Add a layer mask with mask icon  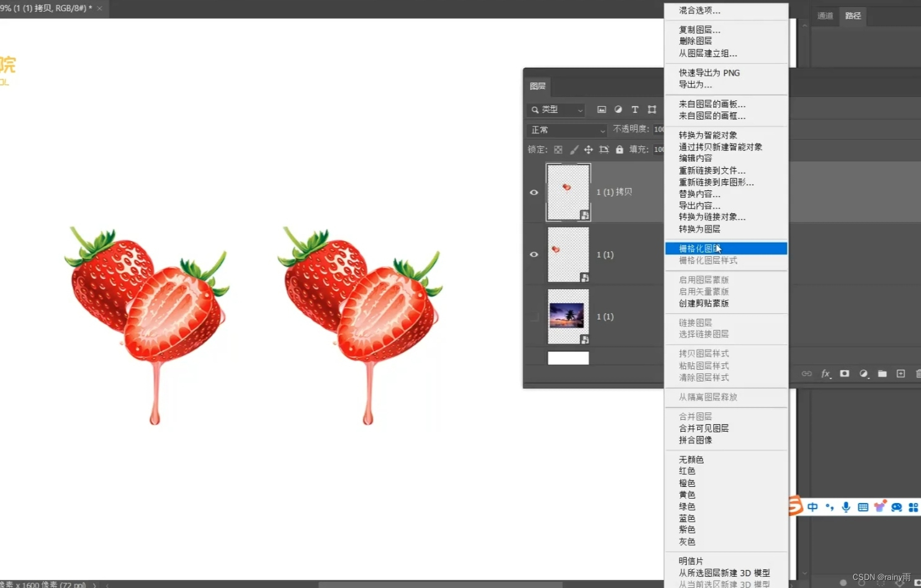point(845,373)
